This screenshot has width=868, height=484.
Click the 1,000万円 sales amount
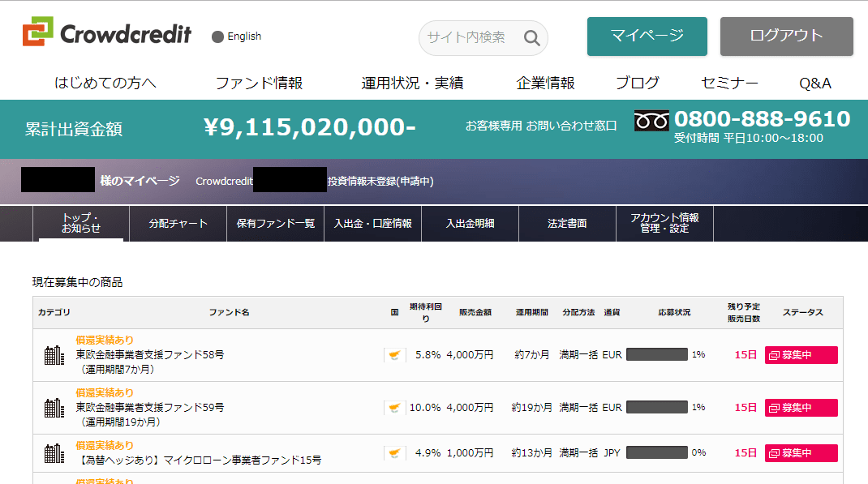[470, 453]
